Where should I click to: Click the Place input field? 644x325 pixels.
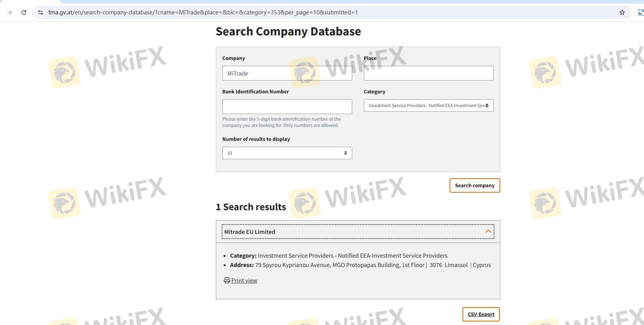click(x=429, y=73)
